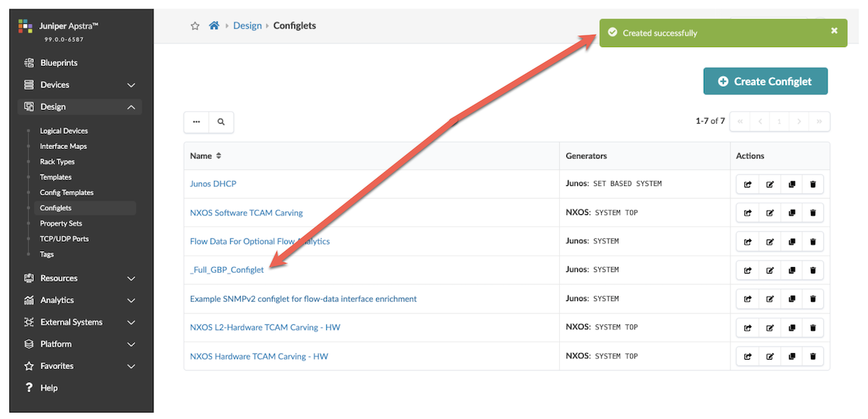This screenshot has height=419, width=868.
Task: Select Logical Devices under Design
Action: tap(64, 131)
